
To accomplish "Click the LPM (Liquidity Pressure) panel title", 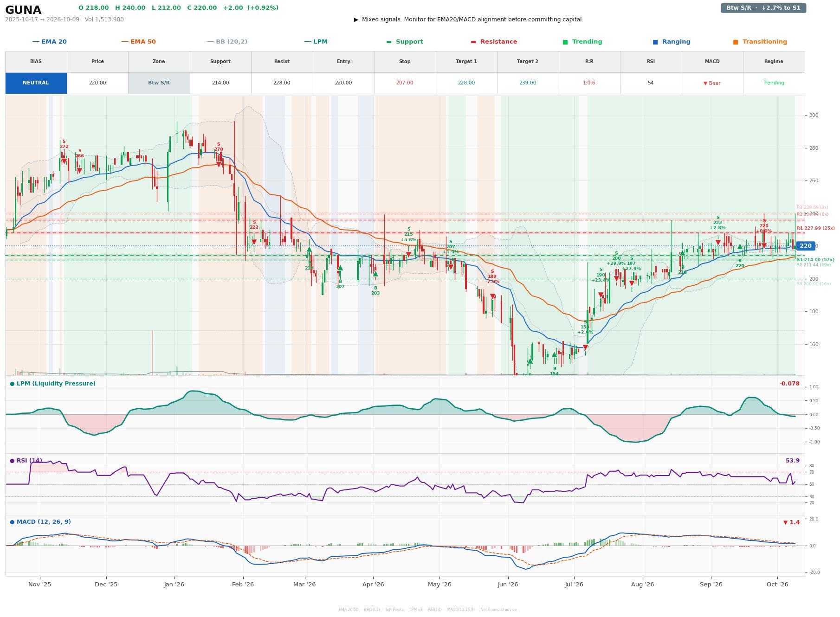I will 56,384.
